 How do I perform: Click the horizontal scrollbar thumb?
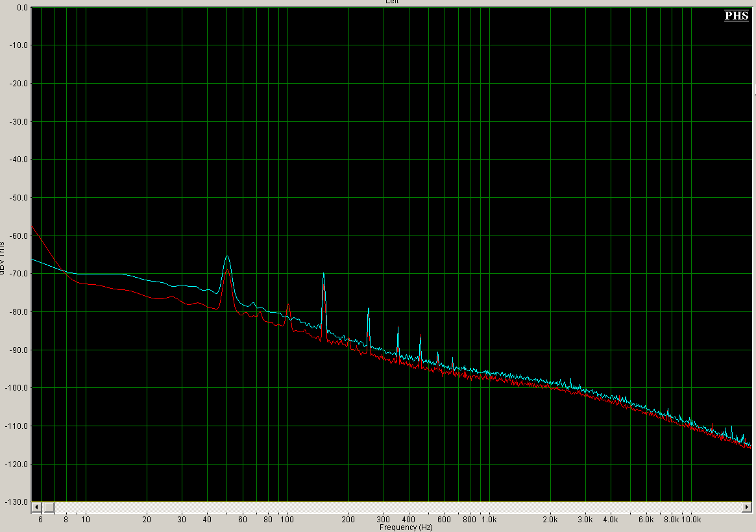click(x=49, y=507)
